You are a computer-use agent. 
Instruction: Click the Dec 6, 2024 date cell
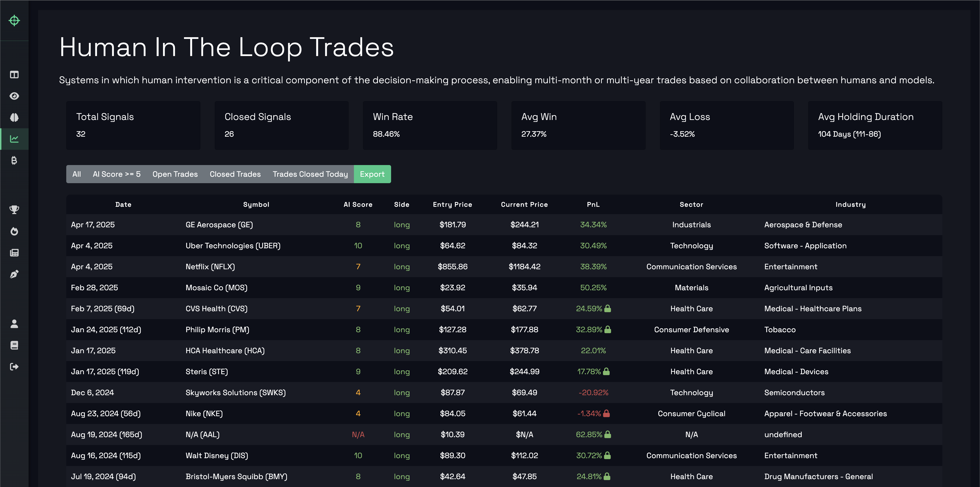click(x=92, y=392)
